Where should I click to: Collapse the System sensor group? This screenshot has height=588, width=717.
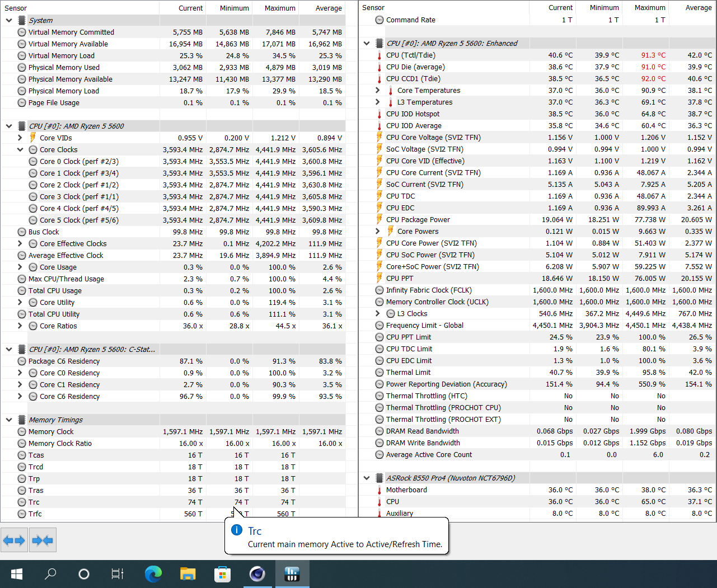(x=9, y=20)
